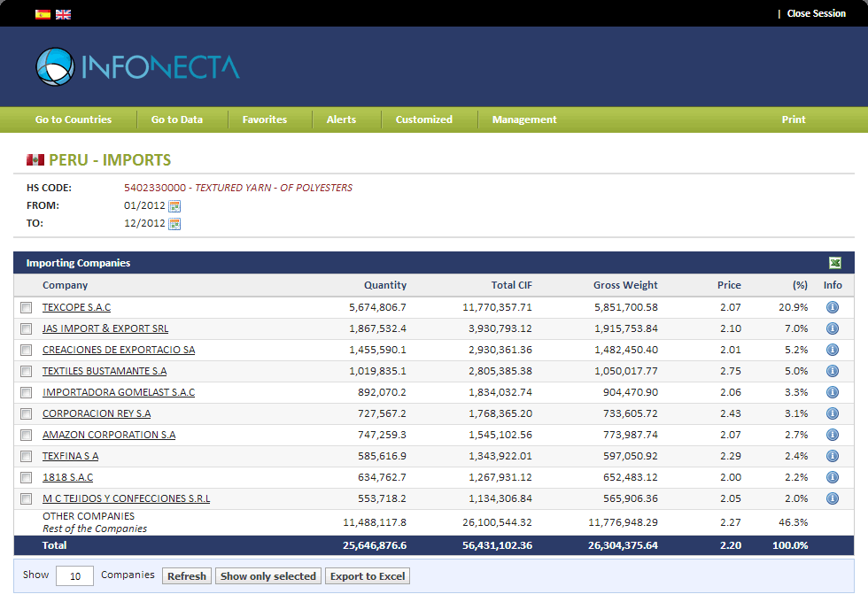
Task: Open the Alerts menu
Action: coord(341,120)
